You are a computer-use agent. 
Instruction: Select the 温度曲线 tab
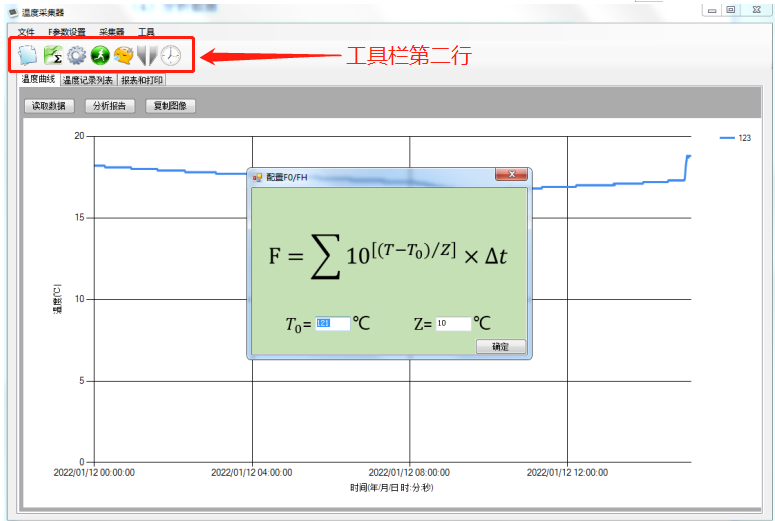click(x=38, y=79)
